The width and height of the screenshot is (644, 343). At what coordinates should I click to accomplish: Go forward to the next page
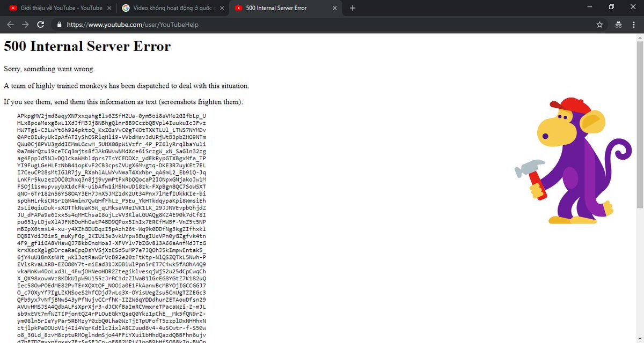tap(25, 25)
